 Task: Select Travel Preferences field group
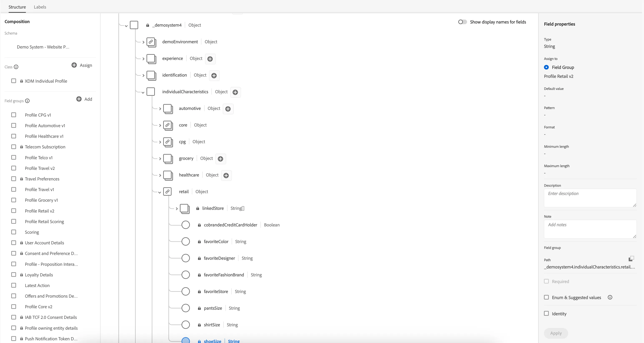click(42, 179)
